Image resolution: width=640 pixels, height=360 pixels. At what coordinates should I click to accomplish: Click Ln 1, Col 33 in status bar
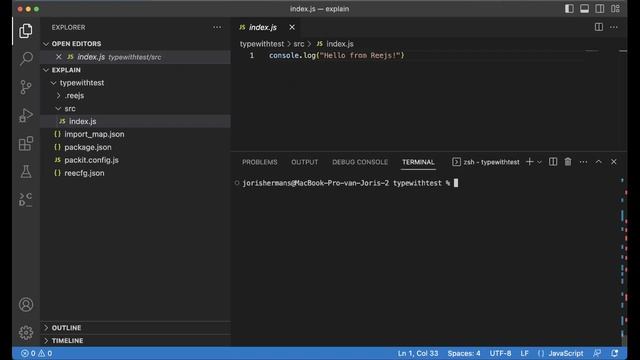pos(418,353)
